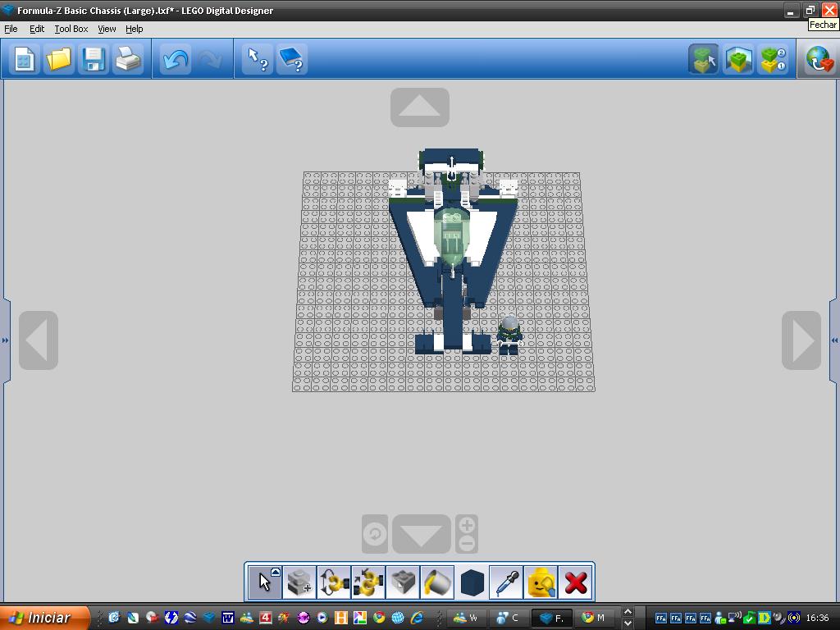Print the model using the printer icon
The image size is (840, 630).
[x=128, y=59]
